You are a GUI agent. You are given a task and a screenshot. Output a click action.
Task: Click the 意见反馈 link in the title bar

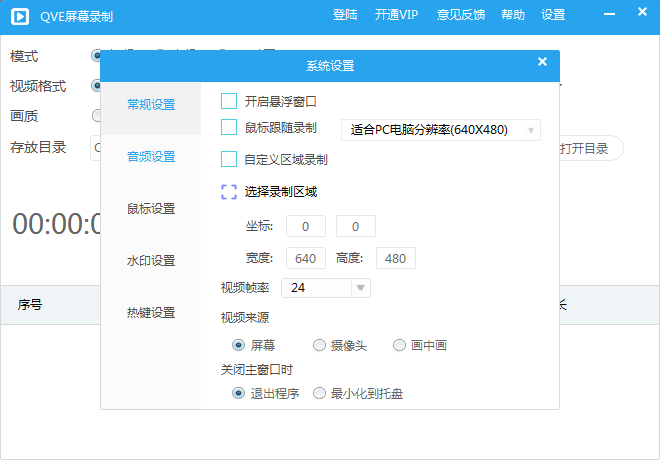tap(461, 15)
